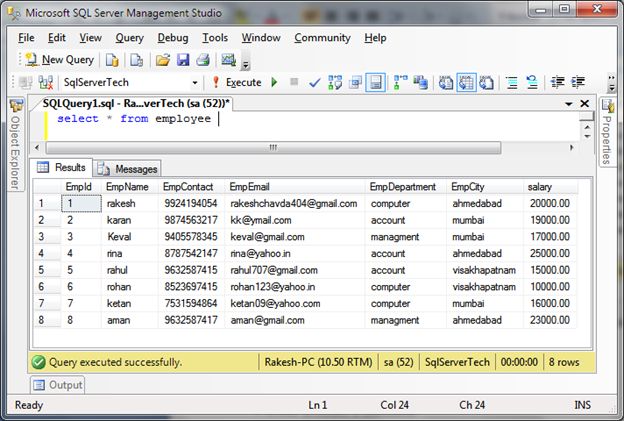Toggle Include Client Statistics
The image size is (624, 421).
click(420, 82)
